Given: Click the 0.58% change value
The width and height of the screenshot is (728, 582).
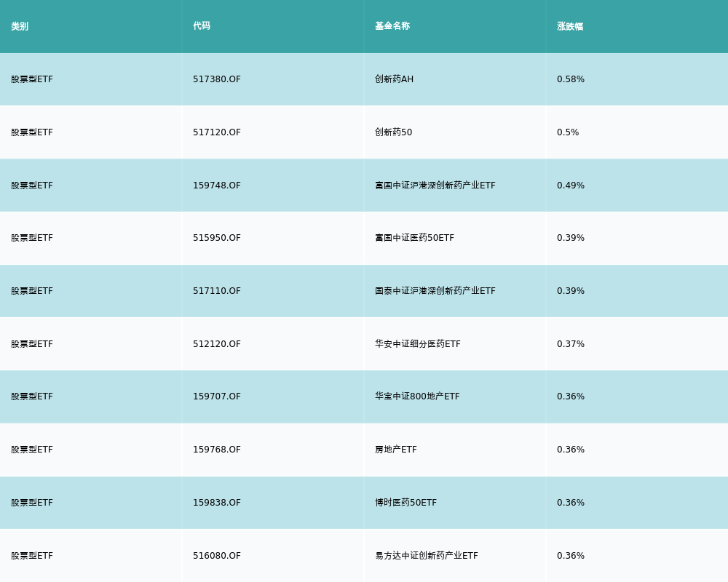Looking at the screenshot, I should tap(571, 79).
